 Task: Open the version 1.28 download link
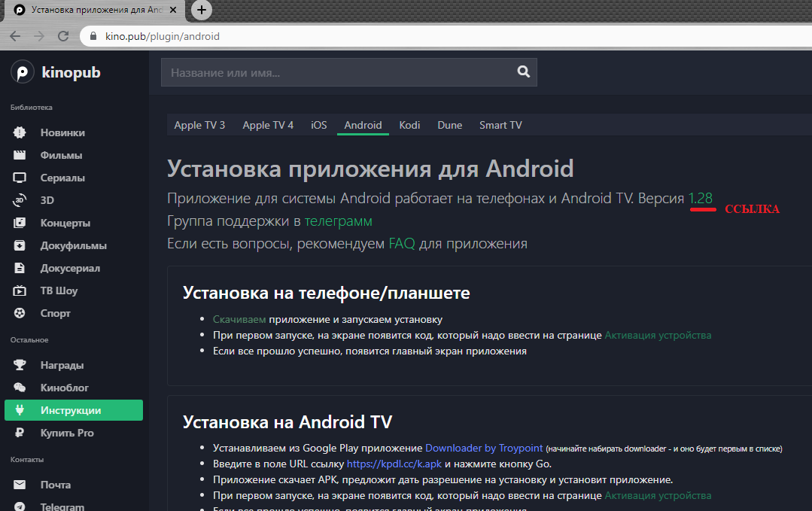701,198
